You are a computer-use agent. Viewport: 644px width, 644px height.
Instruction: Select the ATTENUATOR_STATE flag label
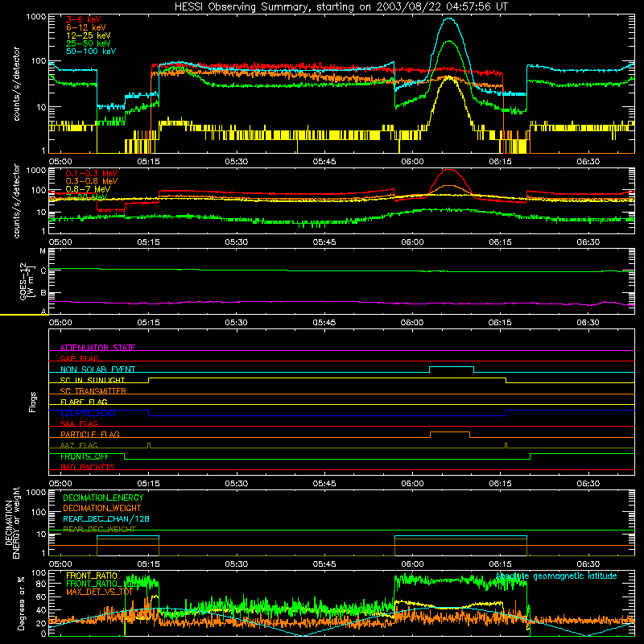point(97,348)
